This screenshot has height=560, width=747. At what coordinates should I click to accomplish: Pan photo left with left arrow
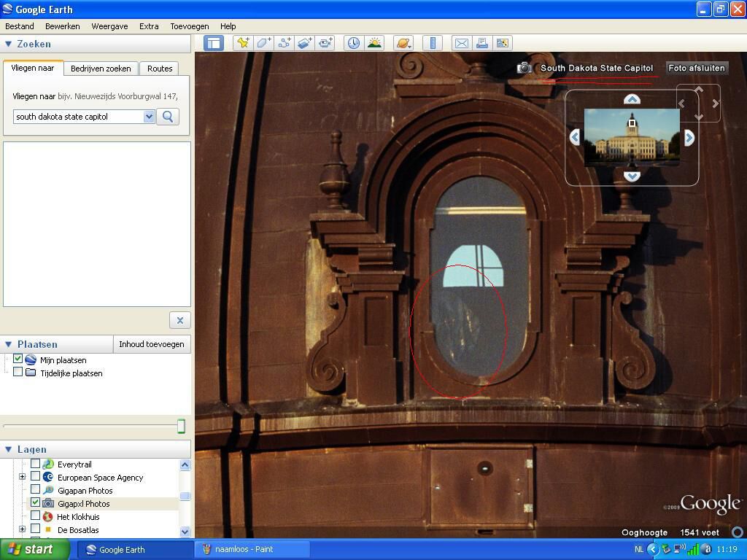pos(575,138)
